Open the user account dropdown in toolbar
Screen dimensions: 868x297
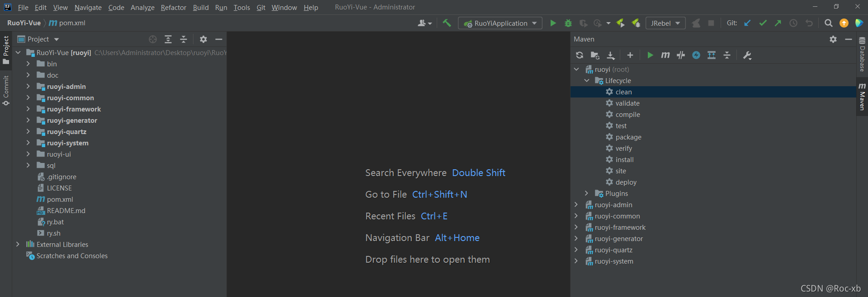(425, 23)
